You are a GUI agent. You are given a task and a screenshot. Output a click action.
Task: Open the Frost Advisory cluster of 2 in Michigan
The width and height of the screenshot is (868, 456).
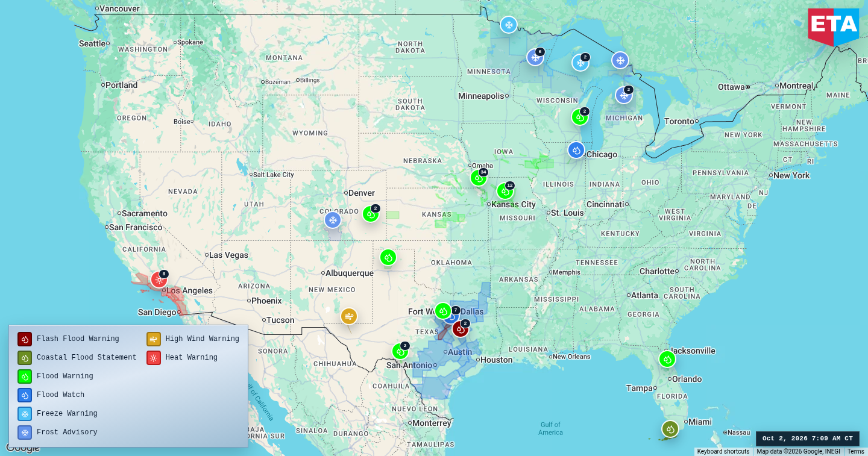pos(624,95)
